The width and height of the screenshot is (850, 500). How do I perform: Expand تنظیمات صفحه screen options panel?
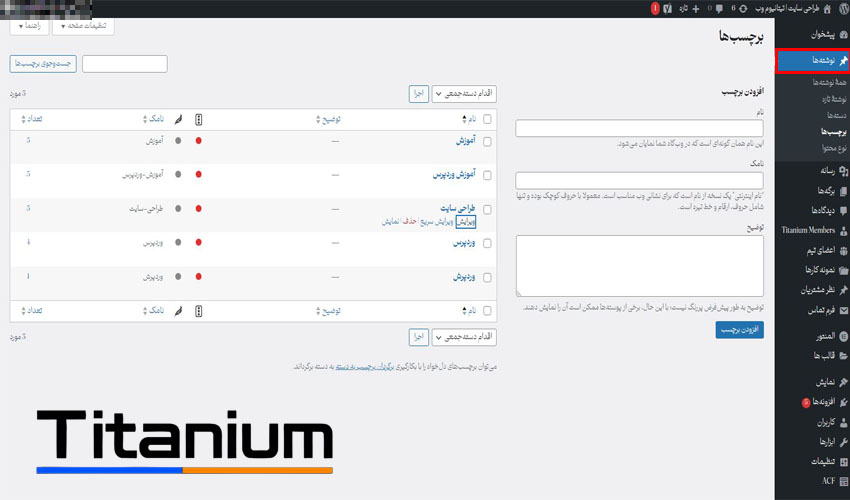(x=83, y=26)
